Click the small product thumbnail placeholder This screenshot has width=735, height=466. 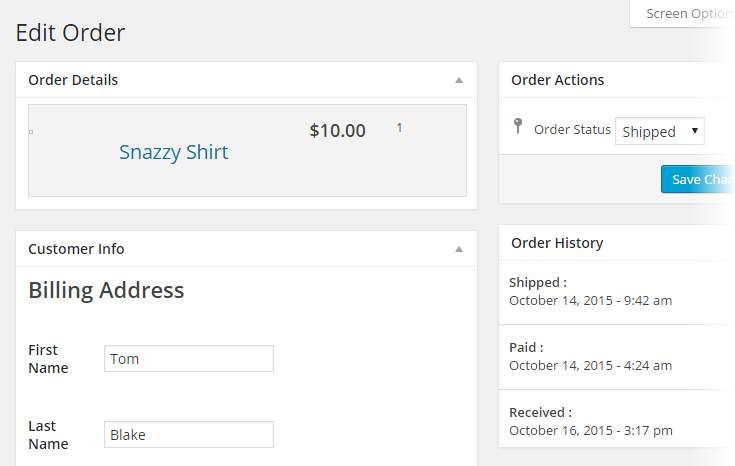point(31,132)
